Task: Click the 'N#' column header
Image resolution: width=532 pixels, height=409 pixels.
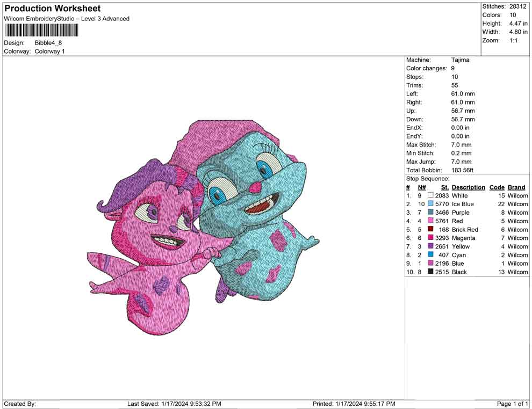Action: [422, 187]
